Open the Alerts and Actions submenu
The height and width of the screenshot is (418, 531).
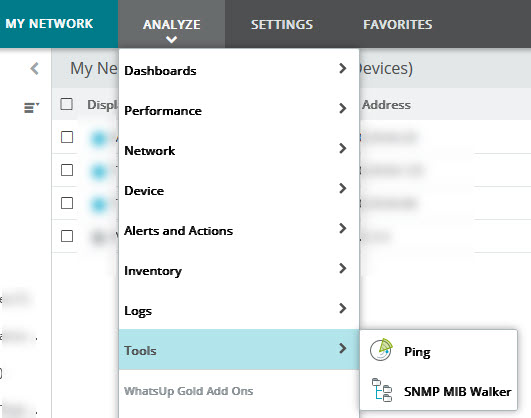click(x=239, y=230)
